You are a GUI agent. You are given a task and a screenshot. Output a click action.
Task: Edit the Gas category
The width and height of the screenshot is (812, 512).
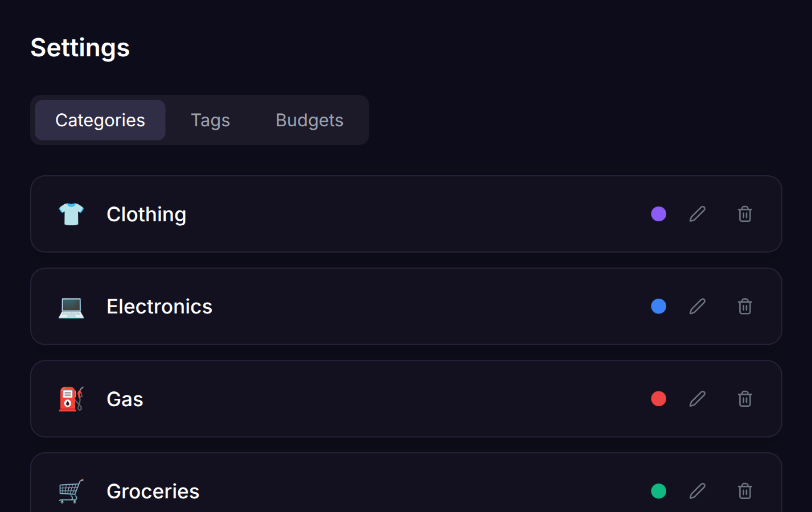click(698, 399)
